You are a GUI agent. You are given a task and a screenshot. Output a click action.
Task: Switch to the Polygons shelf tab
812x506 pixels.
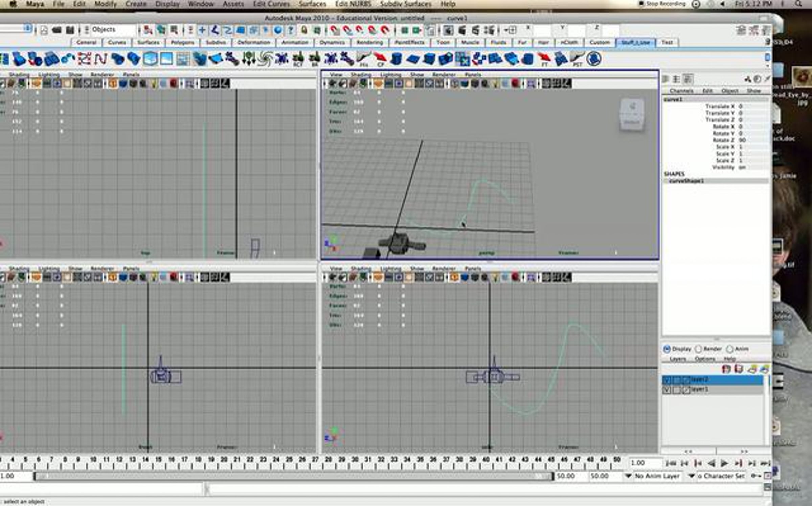click(x=182, y=42)
